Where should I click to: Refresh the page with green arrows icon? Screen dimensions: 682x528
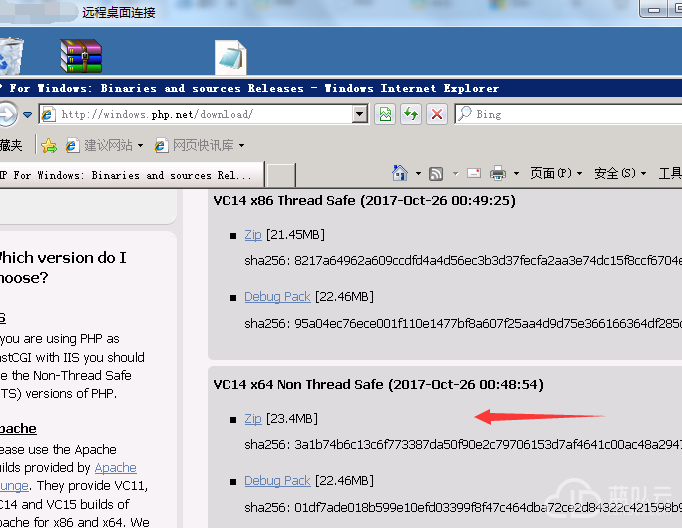click(x=411, y=114)
